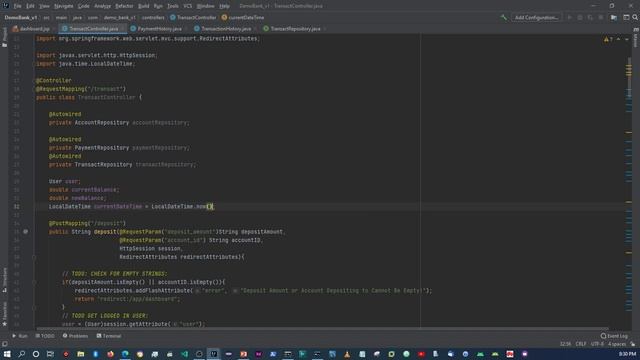Open Firefox from the taskbar

[111, 354]
